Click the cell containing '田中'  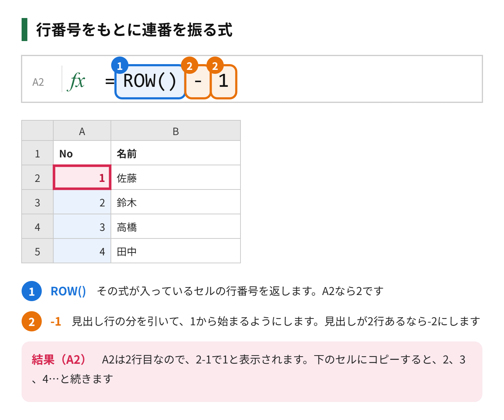coord(176,251)
